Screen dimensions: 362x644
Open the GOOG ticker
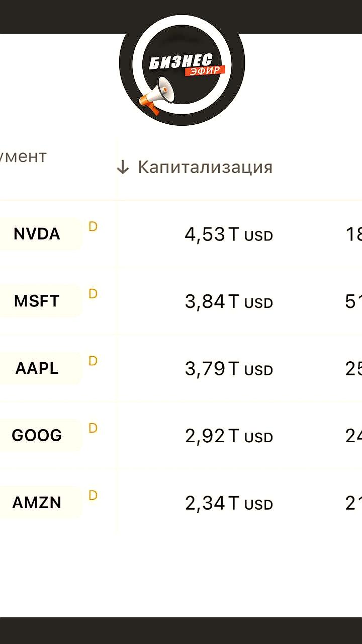tap(37, 435)
